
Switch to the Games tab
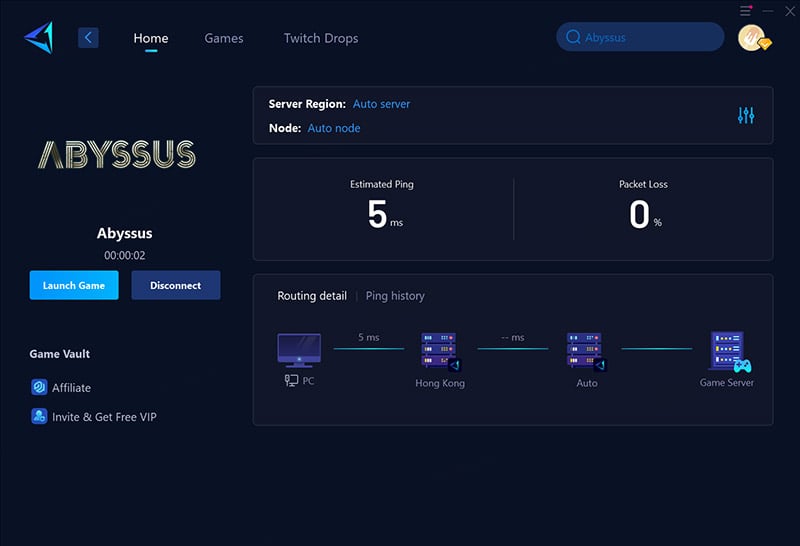pos(223,38)
